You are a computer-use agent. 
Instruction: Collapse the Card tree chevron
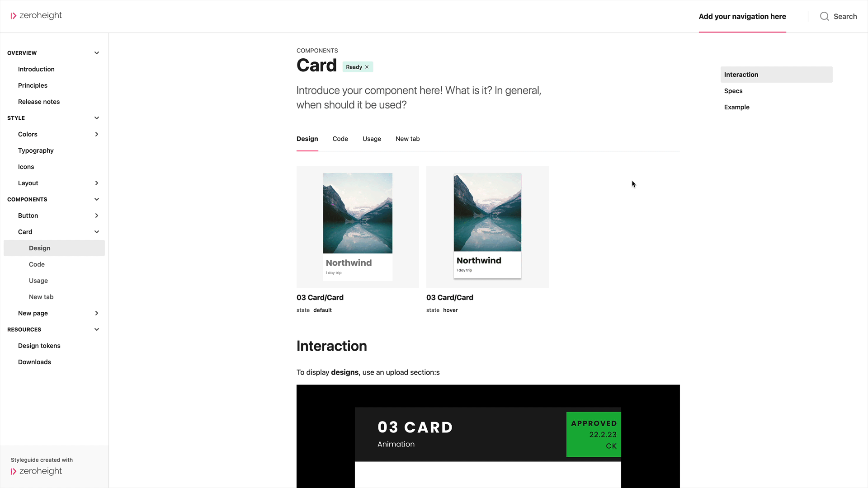click(97, 232)
